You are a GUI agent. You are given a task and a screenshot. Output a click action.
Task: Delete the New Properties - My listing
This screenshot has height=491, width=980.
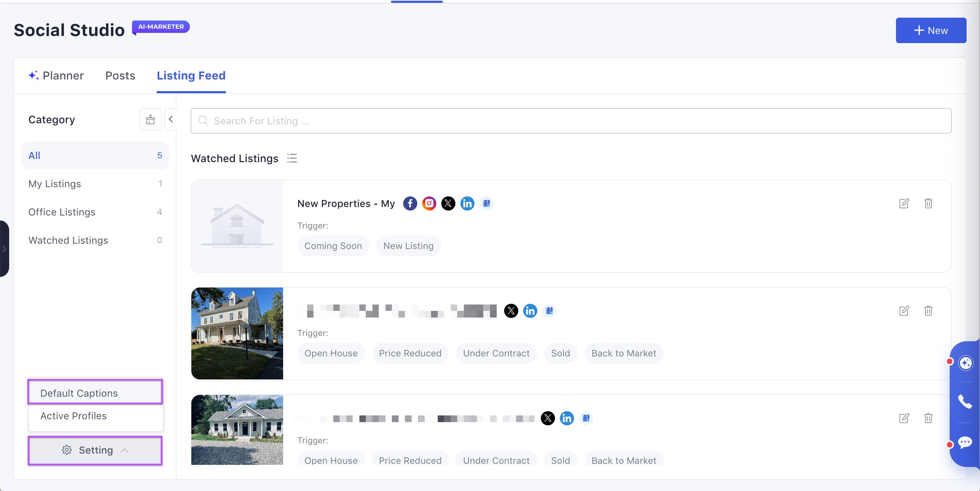(928, 203)
